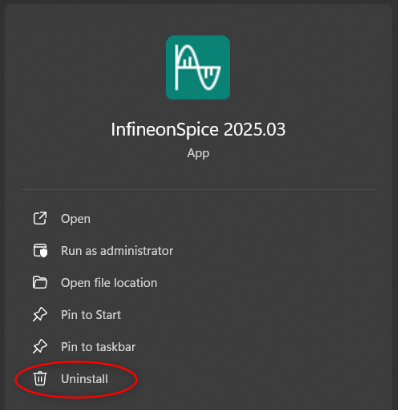This screenshot has height=410, width=398.
Task: Click the white sine curve in the logo
Action: point(199,67)
